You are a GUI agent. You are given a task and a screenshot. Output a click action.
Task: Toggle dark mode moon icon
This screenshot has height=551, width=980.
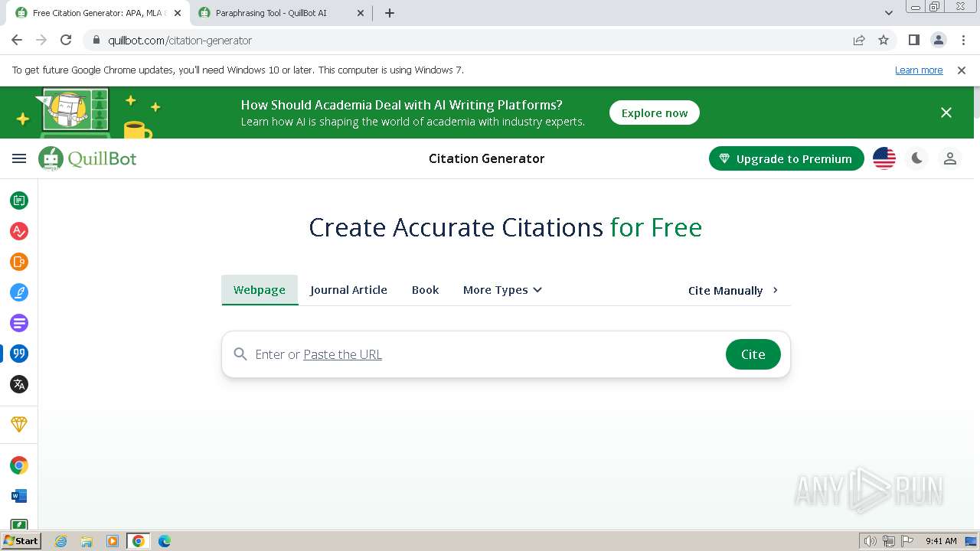(x=917, y=158)
